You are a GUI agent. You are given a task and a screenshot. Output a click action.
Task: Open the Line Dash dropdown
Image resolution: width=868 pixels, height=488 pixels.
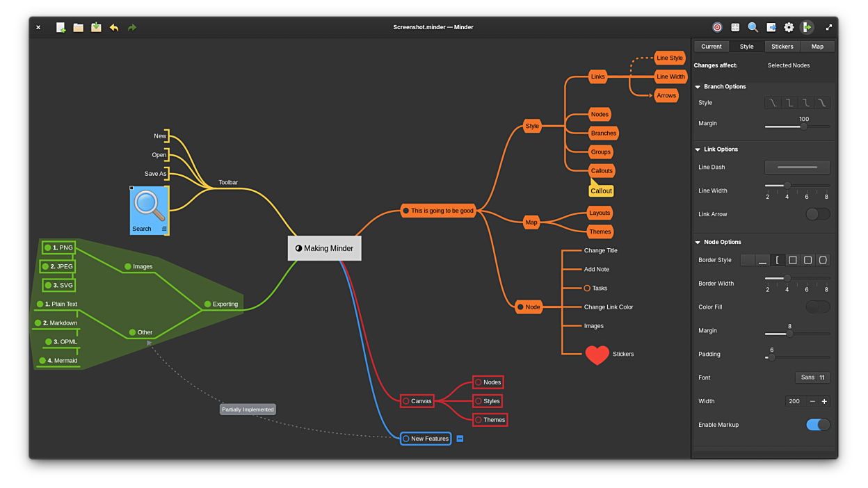(x=797, y=167)
